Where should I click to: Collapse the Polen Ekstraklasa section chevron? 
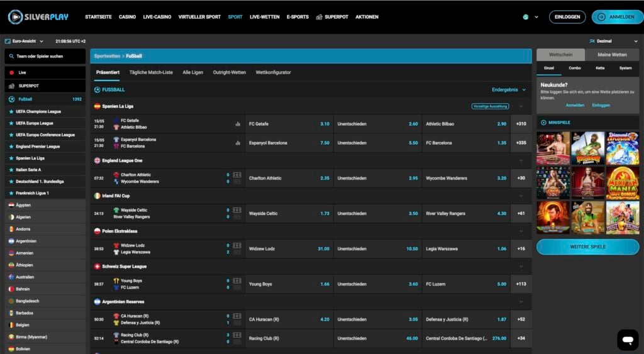(521, 231)
